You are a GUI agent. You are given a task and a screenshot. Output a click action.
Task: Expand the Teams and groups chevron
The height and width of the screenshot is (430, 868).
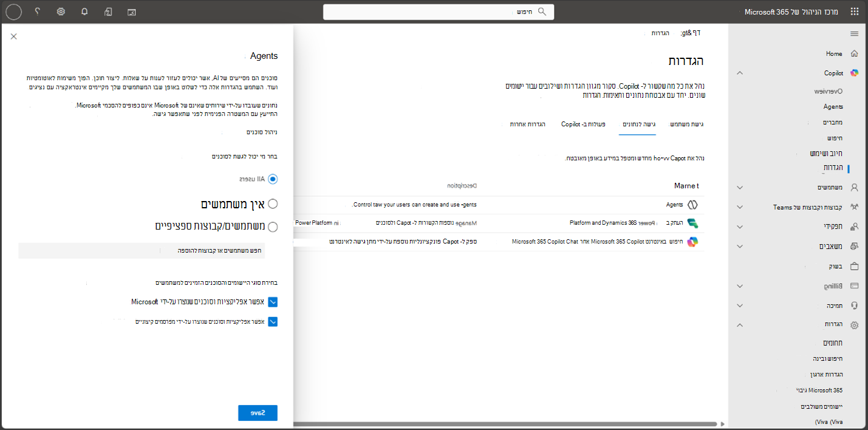click(740, 207)
